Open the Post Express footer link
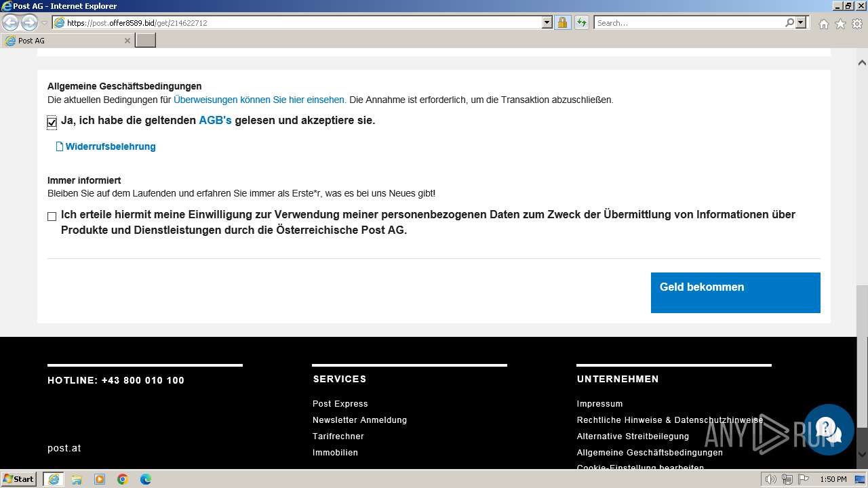This screenshot has width=868, height=488. click(x=340, y=404)
